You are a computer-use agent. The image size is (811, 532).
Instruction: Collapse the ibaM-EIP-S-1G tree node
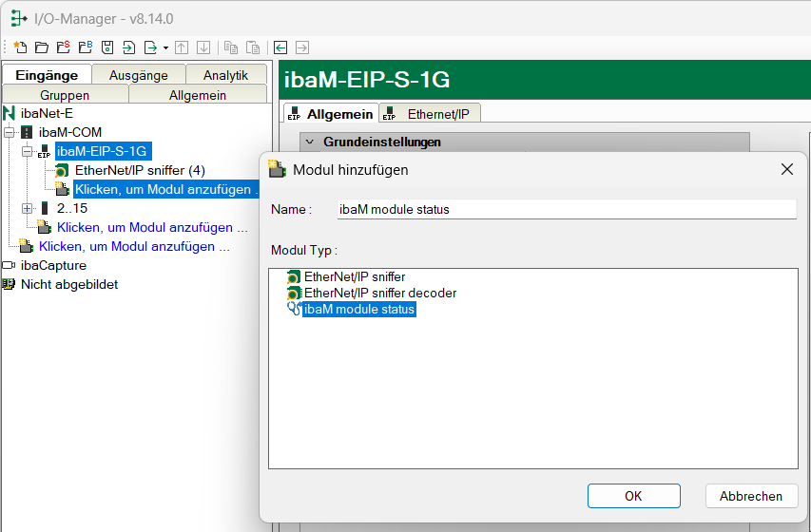coord(28,151)
